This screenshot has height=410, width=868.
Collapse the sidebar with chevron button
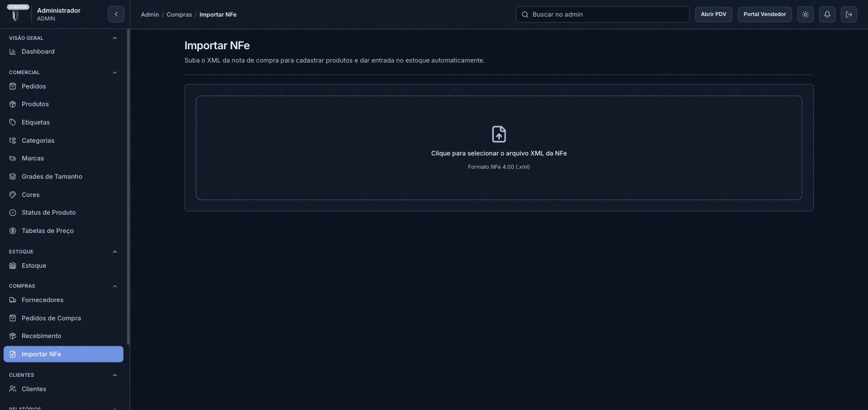click(116, 14)
